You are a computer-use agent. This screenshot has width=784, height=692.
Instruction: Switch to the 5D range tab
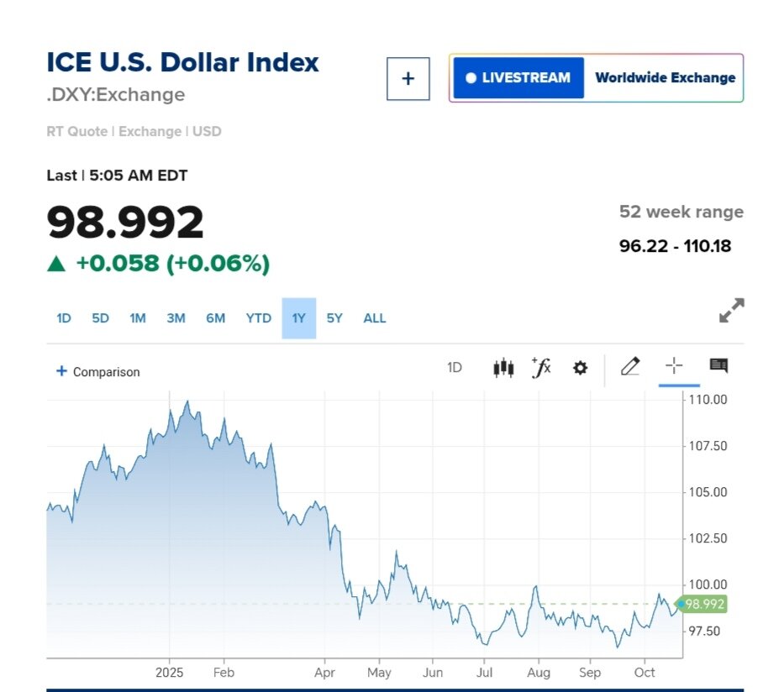click(100, 318)
